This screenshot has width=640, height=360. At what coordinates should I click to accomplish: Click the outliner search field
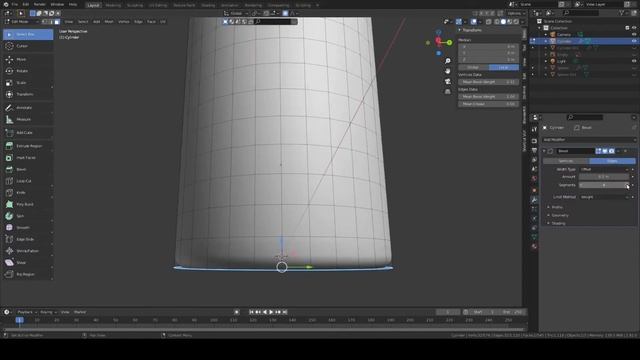click(580, 13)
